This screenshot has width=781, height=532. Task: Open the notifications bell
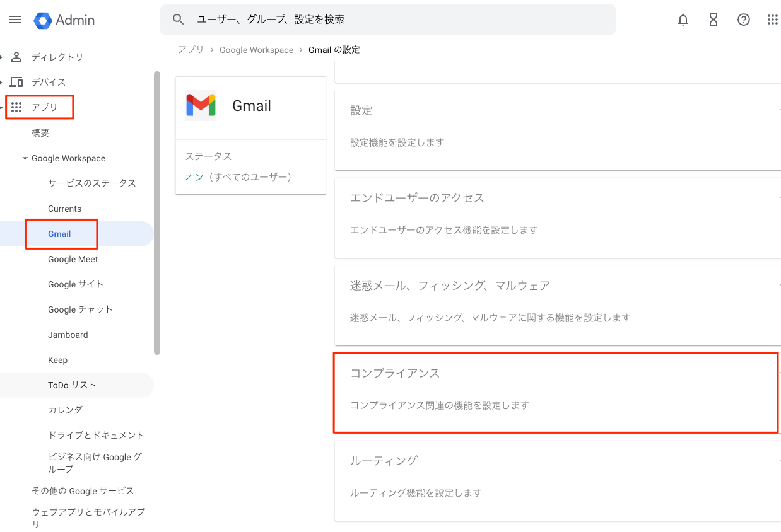tap(683, 20)
